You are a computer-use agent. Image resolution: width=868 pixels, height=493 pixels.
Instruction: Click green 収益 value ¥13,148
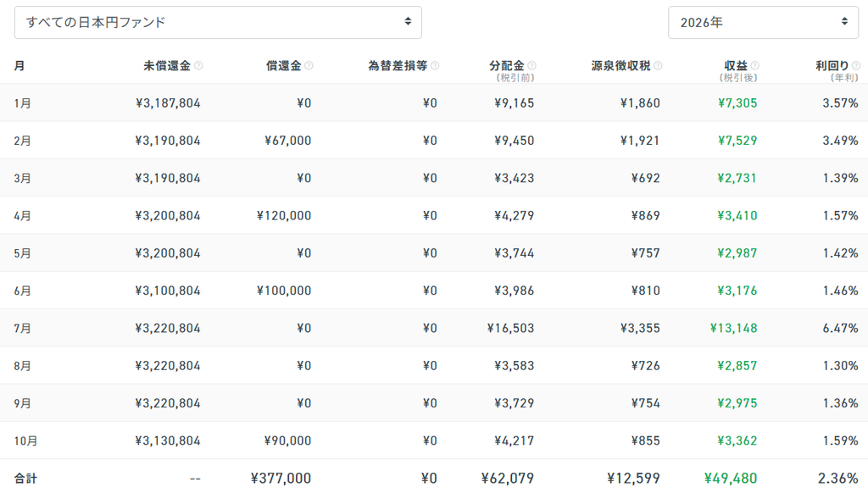733,329
